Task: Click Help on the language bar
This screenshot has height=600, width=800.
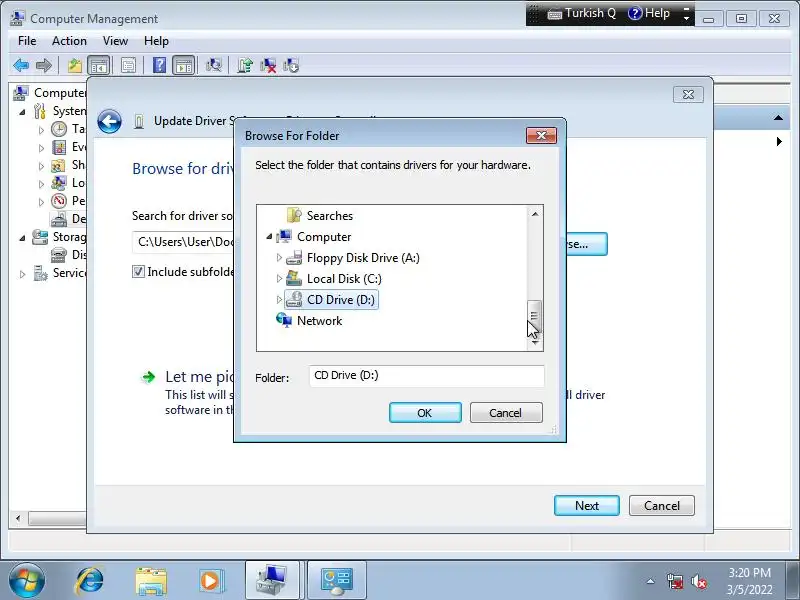Action: coord(649,13)
